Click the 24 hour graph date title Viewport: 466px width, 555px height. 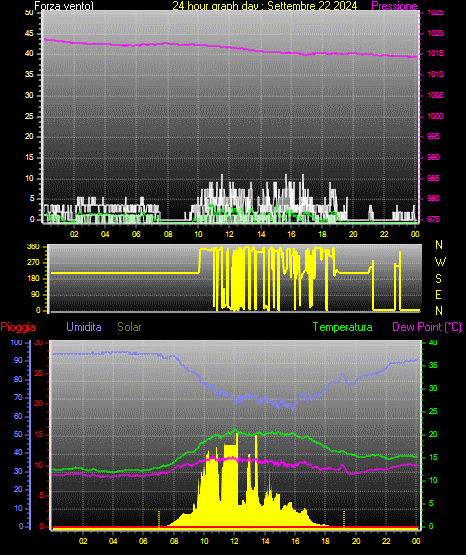tap(265, 6)
